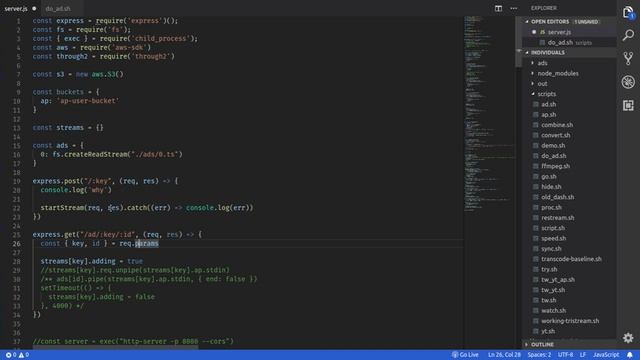640x360 pixels.
Task: Open sync.sh in the file tree
Action: pos(551,249)
